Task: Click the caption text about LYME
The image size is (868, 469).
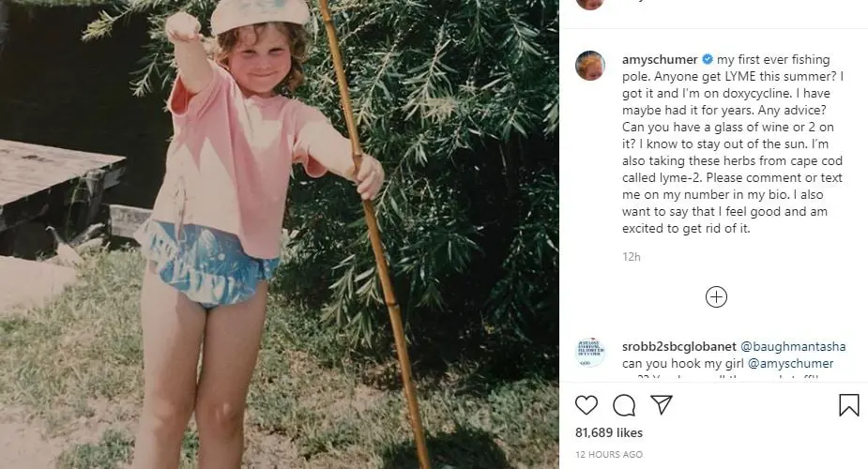Action: click(733, 144)
